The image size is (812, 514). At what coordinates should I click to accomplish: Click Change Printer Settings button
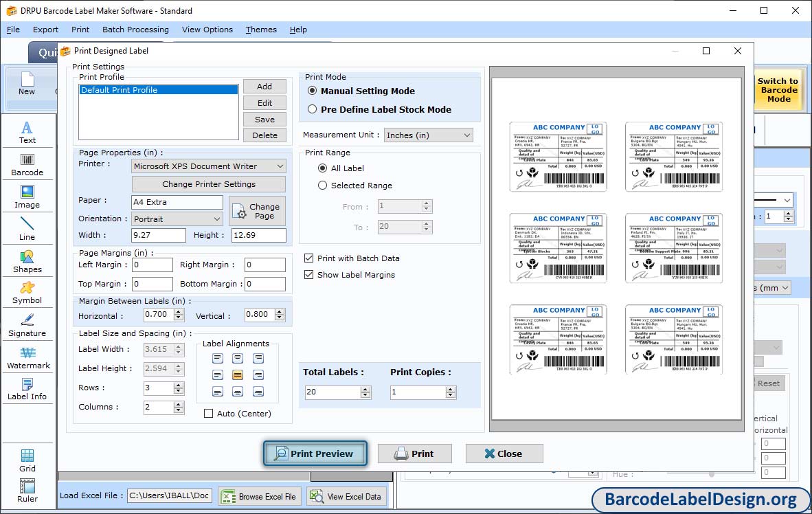tap(209, 184)
